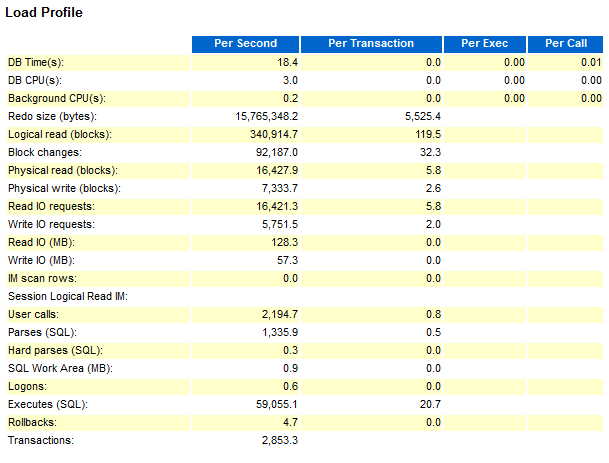
Task: Click the Redo size (bytes) label
Action: 52,117
